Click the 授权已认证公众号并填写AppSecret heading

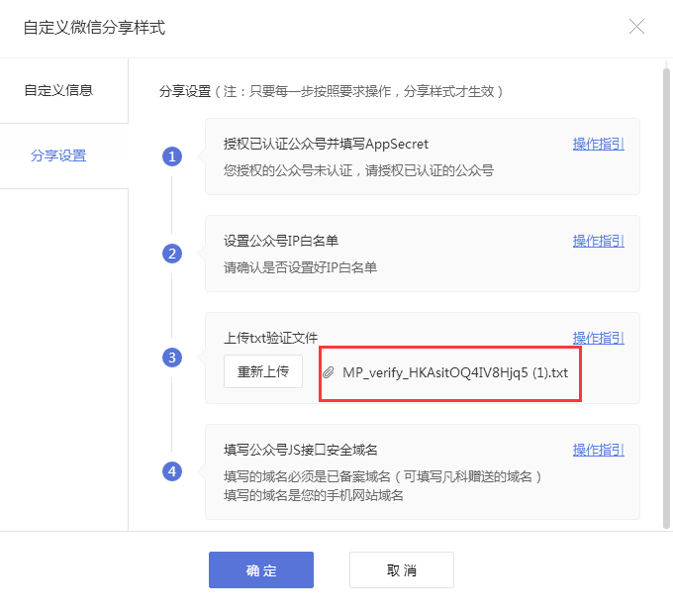[x=326, y=144]
